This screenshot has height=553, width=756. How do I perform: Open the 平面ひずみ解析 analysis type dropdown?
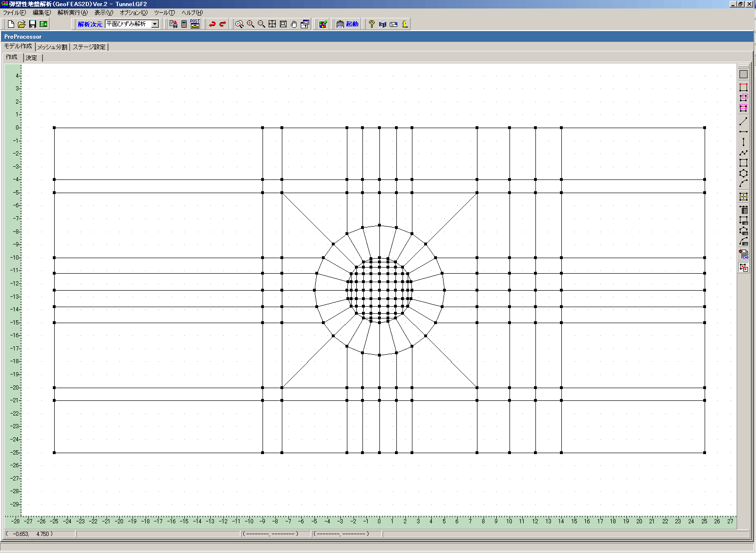[x=155, y=24]
